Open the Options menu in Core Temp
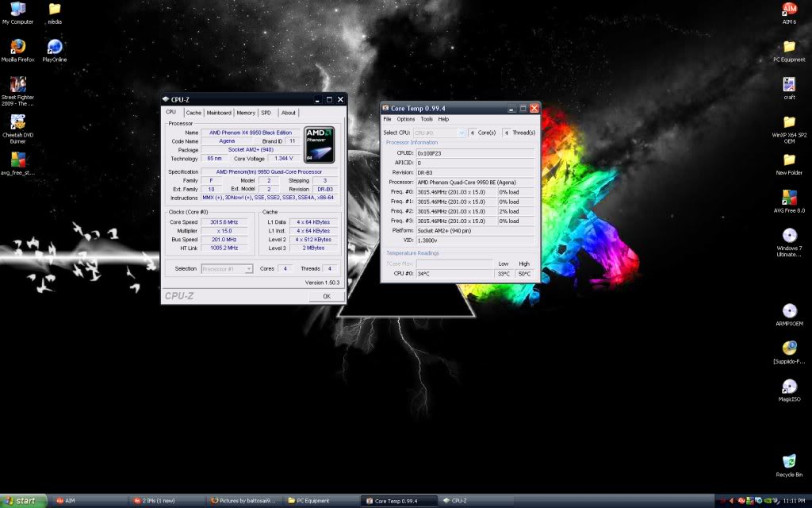812x508 pixels. (x=405, y=119)
